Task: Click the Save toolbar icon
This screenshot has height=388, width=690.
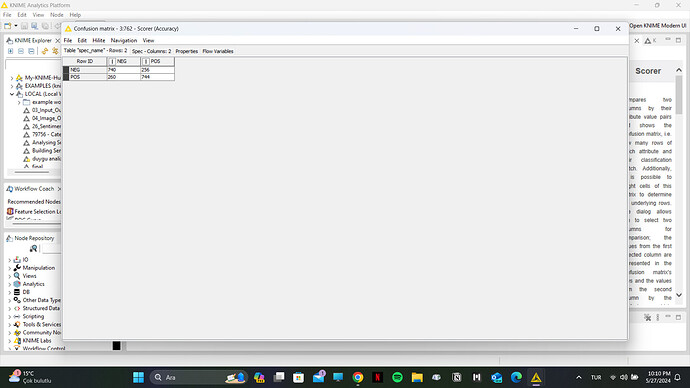Action: (x=24, y=26)
